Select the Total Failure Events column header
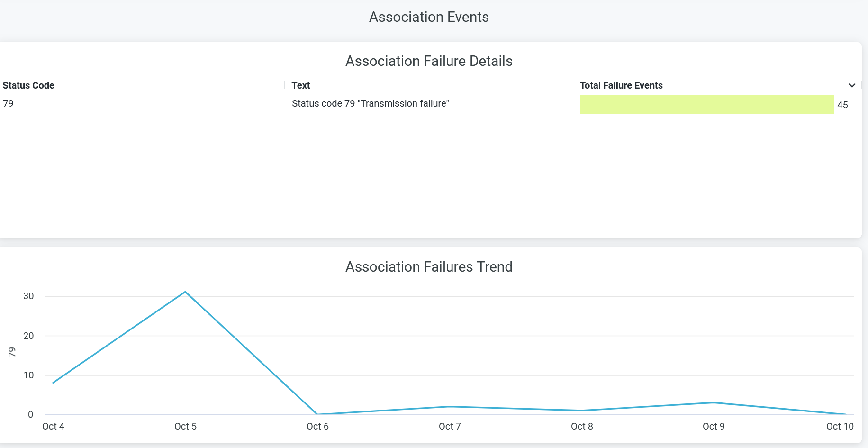Screen dimensions: 868x448 click(621, 85)
